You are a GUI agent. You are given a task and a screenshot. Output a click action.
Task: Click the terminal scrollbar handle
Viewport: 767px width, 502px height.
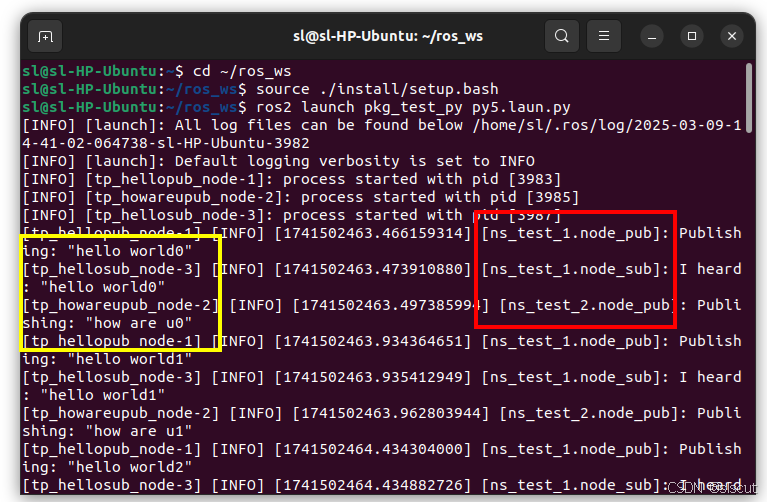click(x=749, y=98)
